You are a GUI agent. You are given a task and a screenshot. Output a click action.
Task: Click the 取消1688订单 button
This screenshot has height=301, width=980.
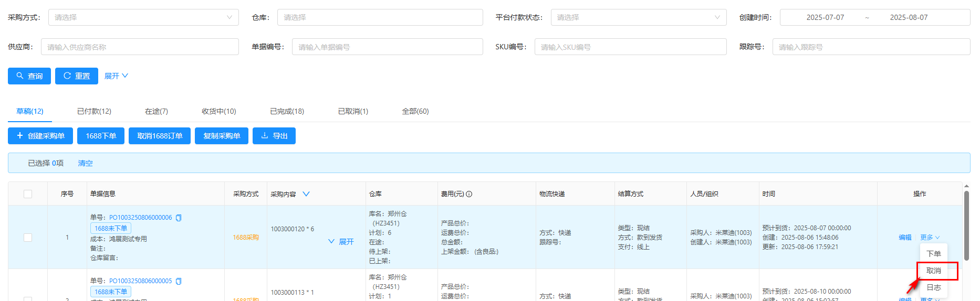tap(160, 136)
